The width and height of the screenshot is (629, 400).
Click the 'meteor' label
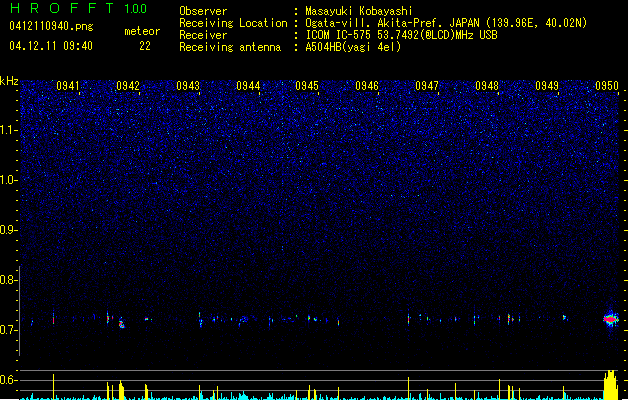tap(142, 31)
